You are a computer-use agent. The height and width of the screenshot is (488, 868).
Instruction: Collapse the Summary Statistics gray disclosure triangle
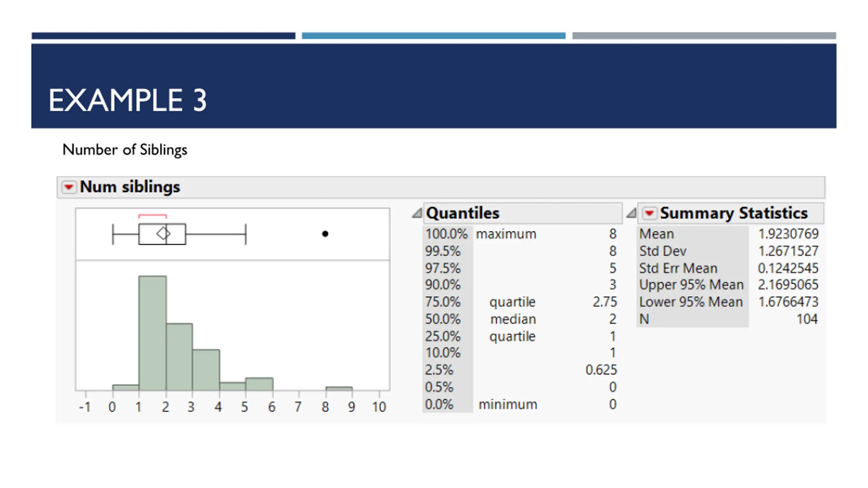tap(631, 213)
